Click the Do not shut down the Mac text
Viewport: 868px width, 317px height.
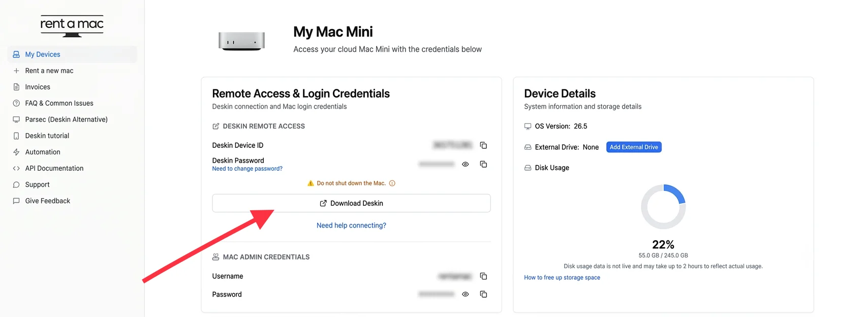351,183
